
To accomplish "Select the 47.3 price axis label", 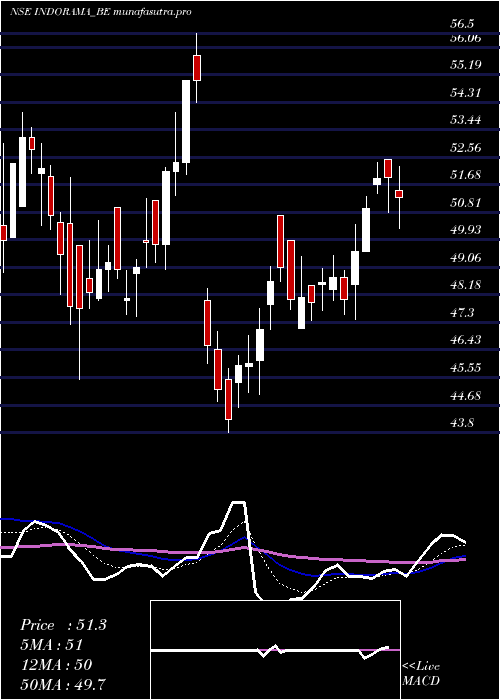I will point(462,312).
